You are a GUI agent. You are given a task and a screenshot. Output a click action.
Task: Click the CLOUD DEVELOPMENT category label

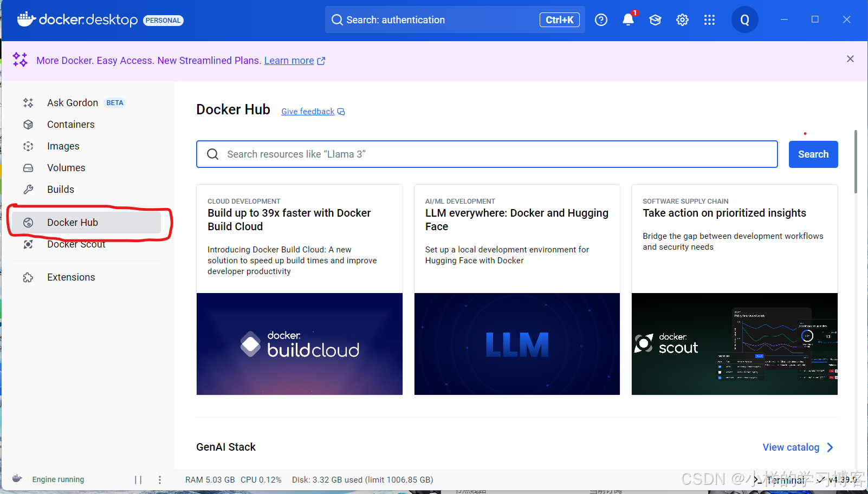244,201
